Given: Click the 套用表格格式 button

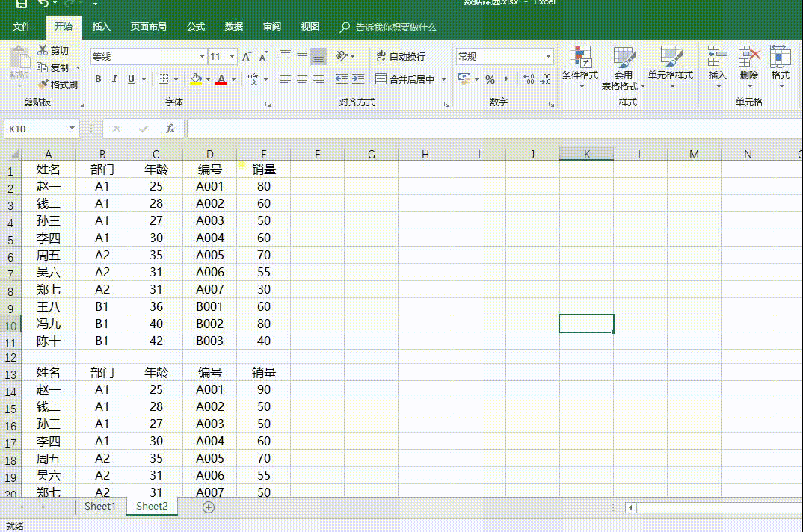Looking at the screenshot, I should (x=625, y=67).
